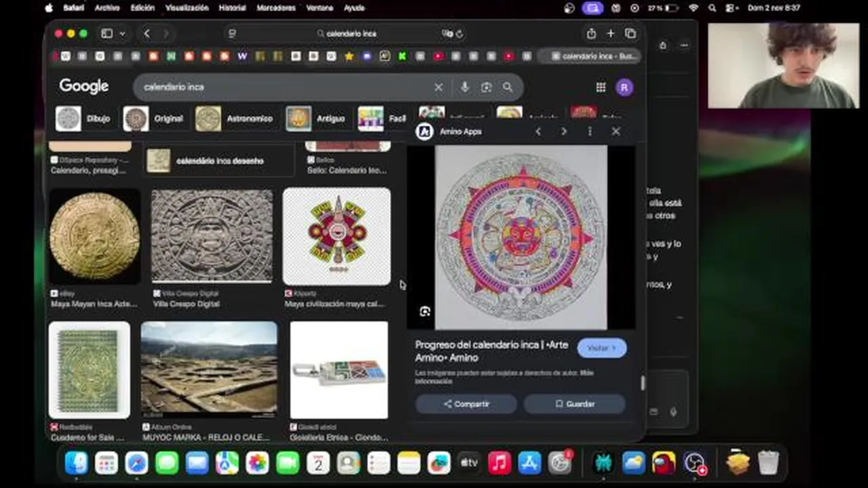The image size is (868, 488).
Task: Search inside image with Lens icon
Action: coord(425,311)
